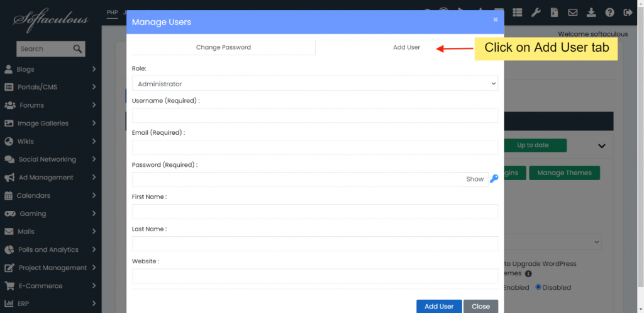This screenshot has width=644, height=313.
Task: Click the Welcome softaculous text
Action: pos(592,34)
